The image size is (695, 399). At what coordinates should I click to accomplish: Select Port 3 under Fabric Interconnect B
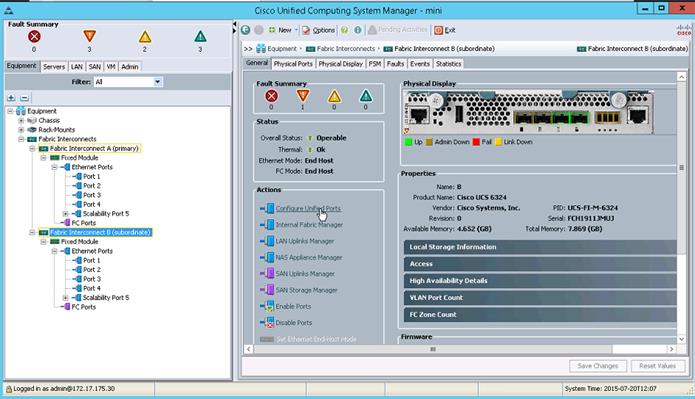92,279
